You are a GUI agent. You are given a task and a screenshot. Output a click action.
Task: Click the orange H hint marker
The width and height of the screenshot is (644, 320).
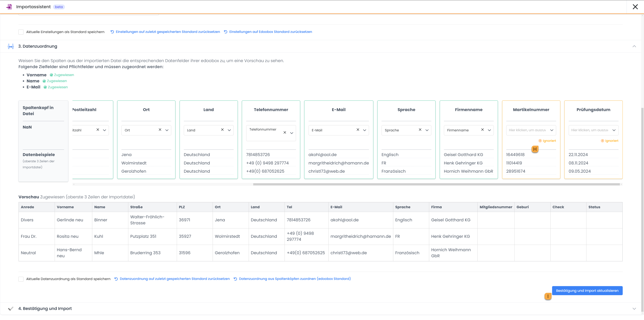click(535, 149)
